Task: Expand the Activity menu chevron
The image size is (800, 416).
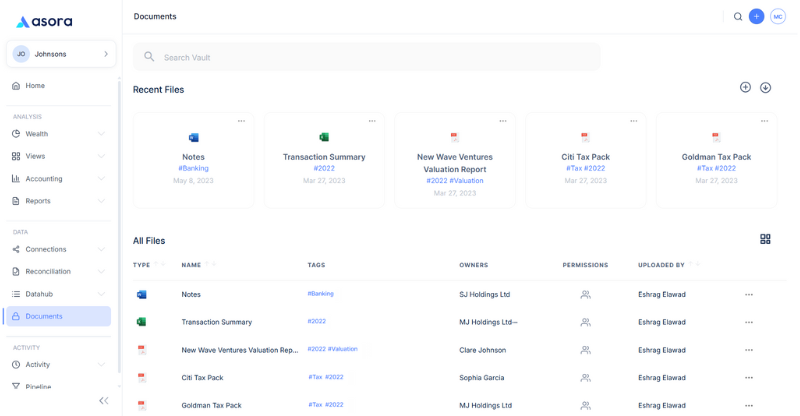Action: coord(101,364)
